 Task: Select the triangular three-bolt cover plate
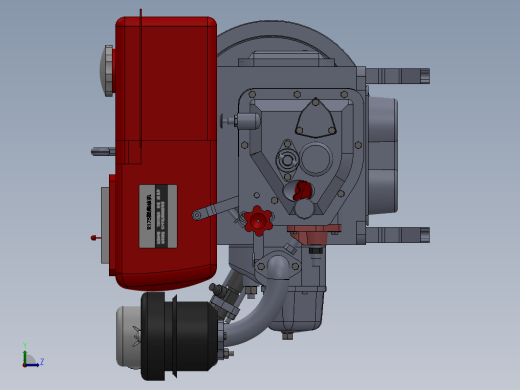316,118
